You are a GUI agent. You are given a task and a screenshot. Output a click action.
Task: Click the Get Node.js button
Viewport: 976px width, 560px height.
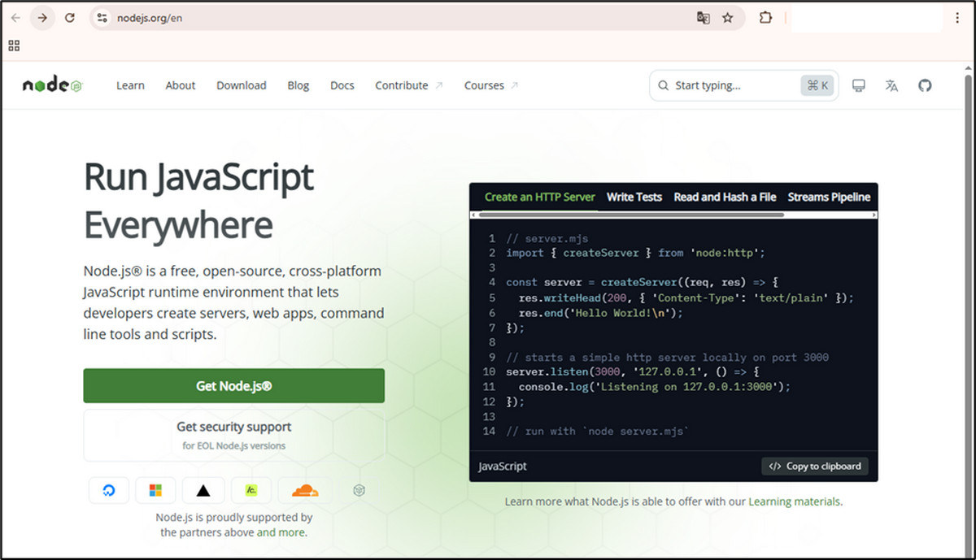(233, 386)
